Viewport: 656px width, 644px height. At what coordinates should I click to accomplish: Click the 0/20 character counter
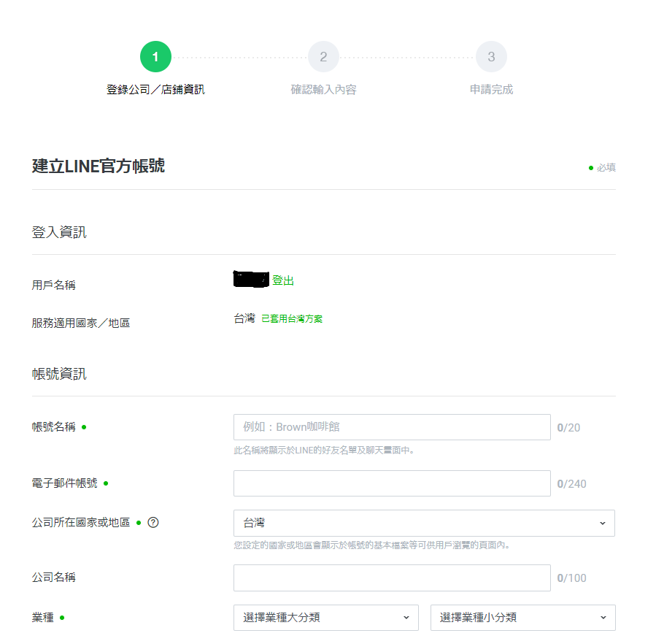pyautogui.click(x=568, y=428)
